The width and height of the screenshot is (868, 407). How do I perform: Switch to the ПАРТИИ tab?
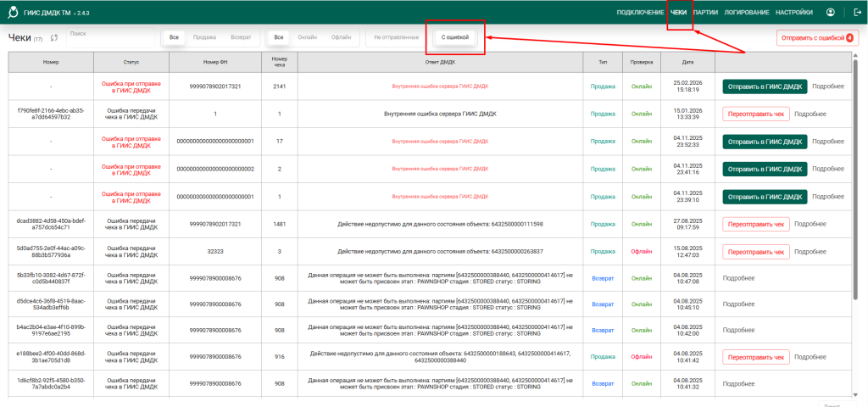[x=705, y=13]
